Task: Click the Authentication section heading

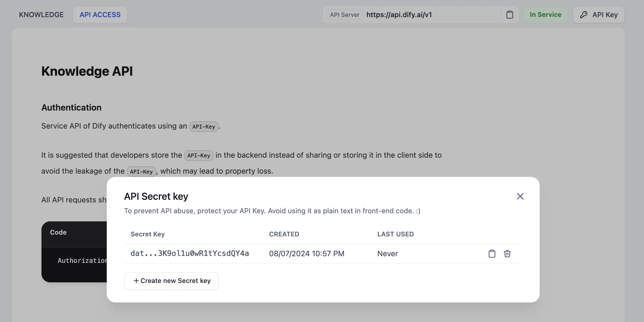Action: click(x=71, y=108)
